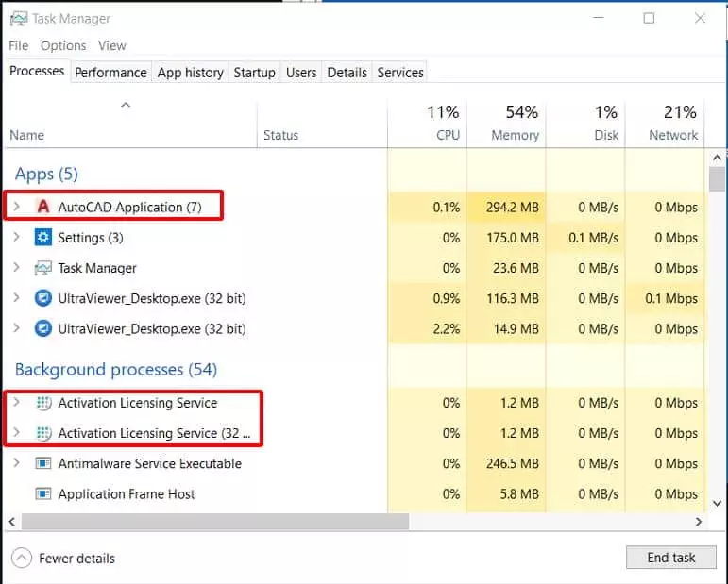The image size is (728, 584).
Task: Switch to the Performance tab
Action: (110, 72)
